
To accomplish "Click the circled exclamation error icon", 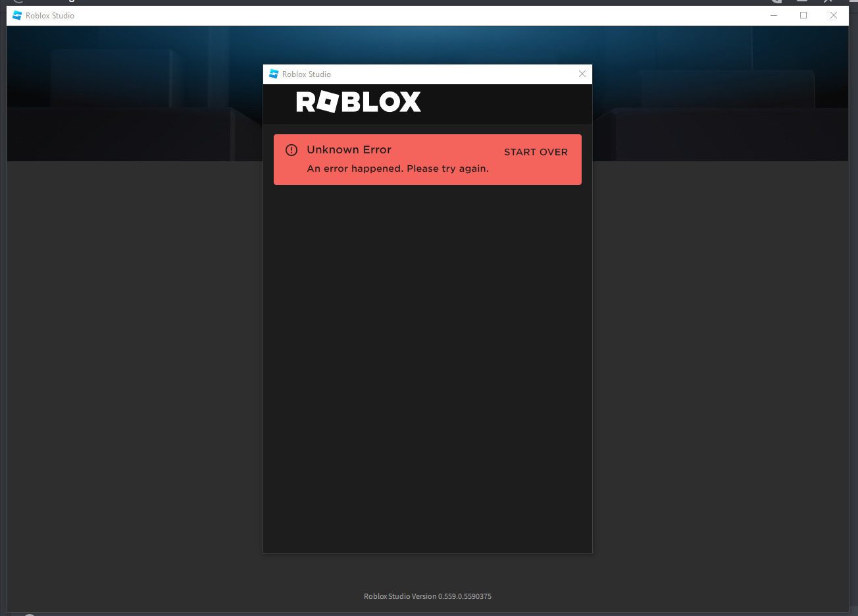I will [291, 149].
